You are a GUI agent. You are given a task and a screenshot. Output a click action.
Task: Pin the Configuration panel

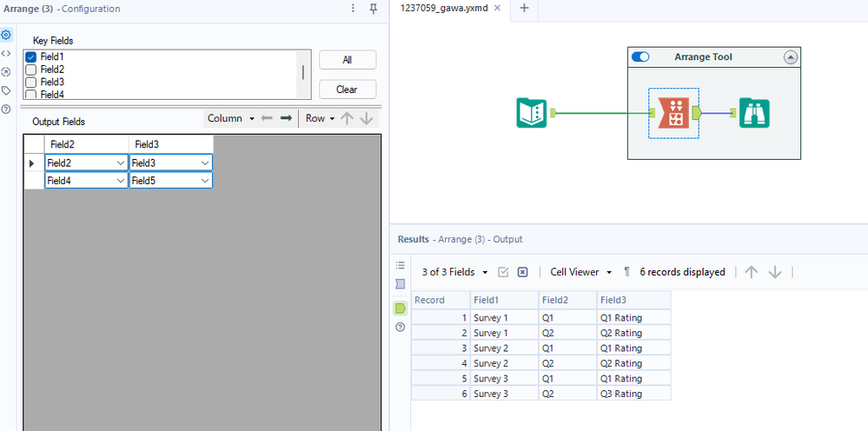click(x=374, y=9)
